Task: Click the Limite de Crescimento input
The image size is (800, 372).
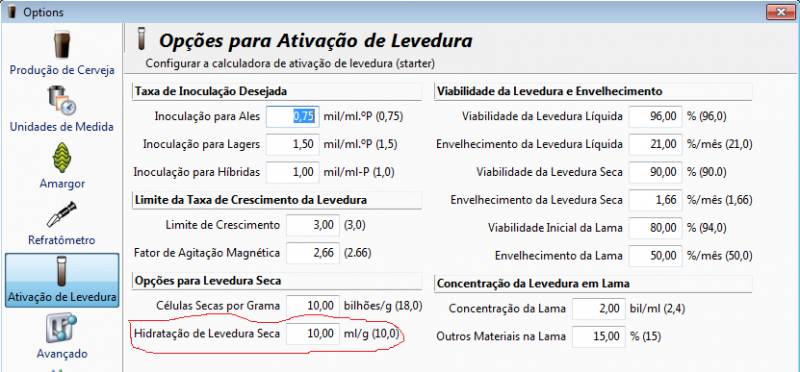Action: tap(313, 225)
